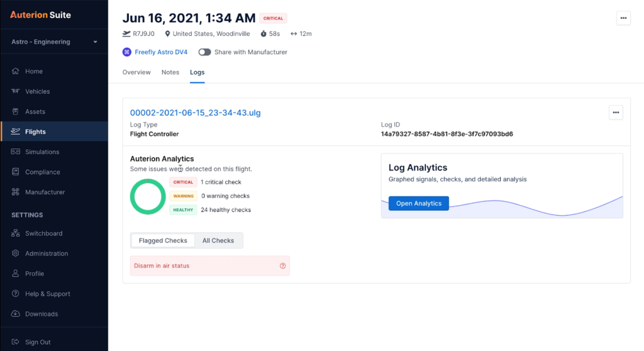Click the help icon on Disarm in air status
The height and width of the screenshot is (351, 644).
(282, 266)
